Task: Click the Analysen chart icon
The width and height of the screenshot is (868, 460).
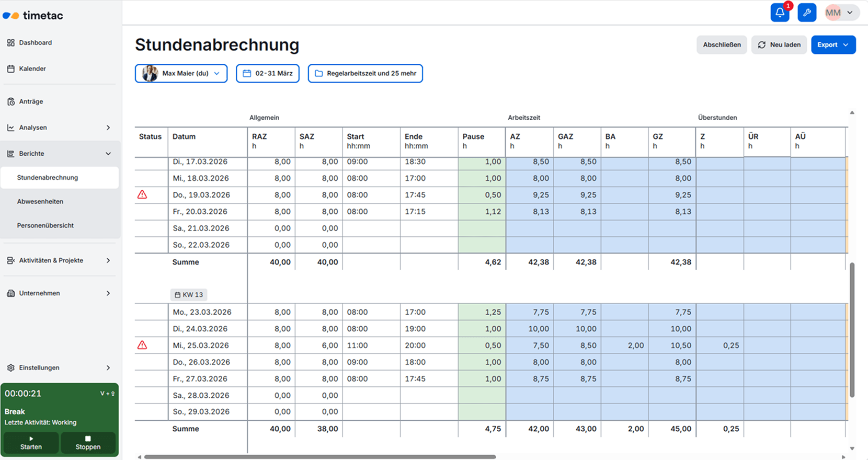Action: [10, 128]
